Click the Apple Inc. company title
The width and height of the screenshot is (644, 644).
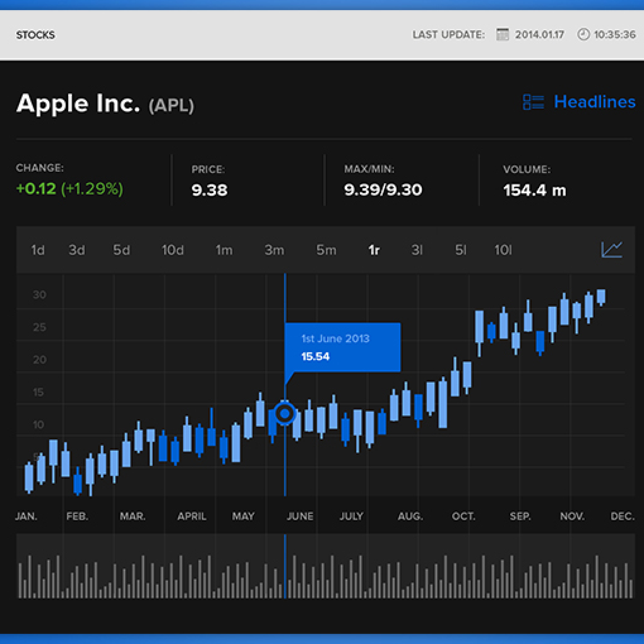point(78,103)
